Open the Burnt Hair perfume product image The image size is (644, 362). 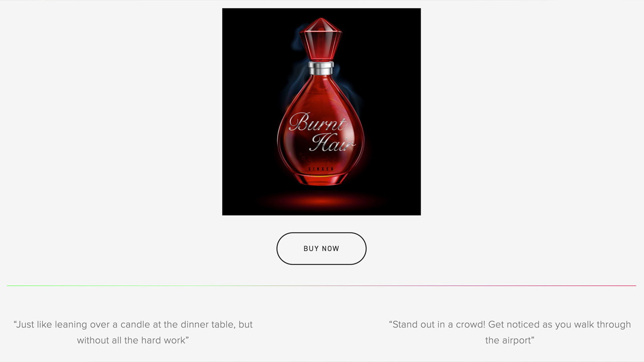pyautogui.click(x=321, y=112)
